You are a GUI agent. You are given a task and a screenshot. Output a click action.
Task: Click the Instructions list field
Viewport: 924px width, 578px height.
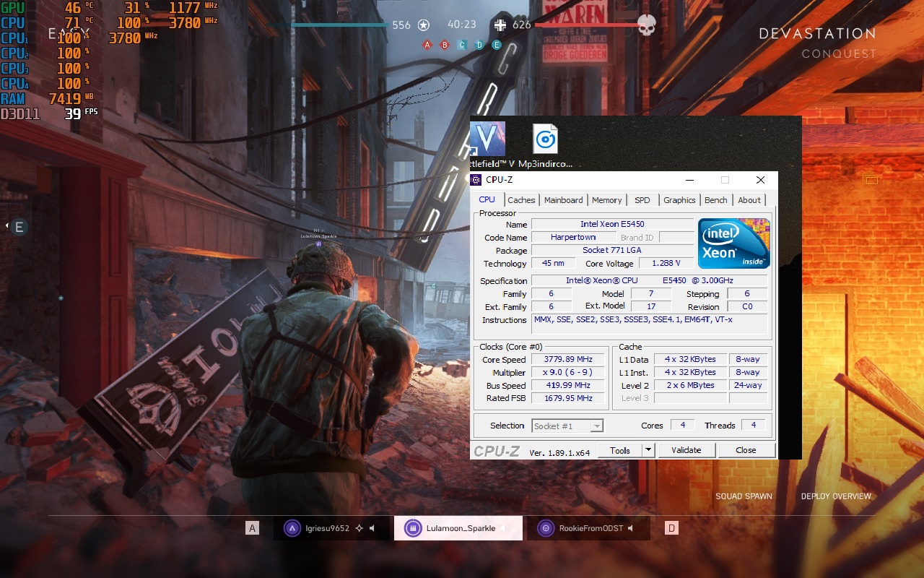tap(650, 324)
